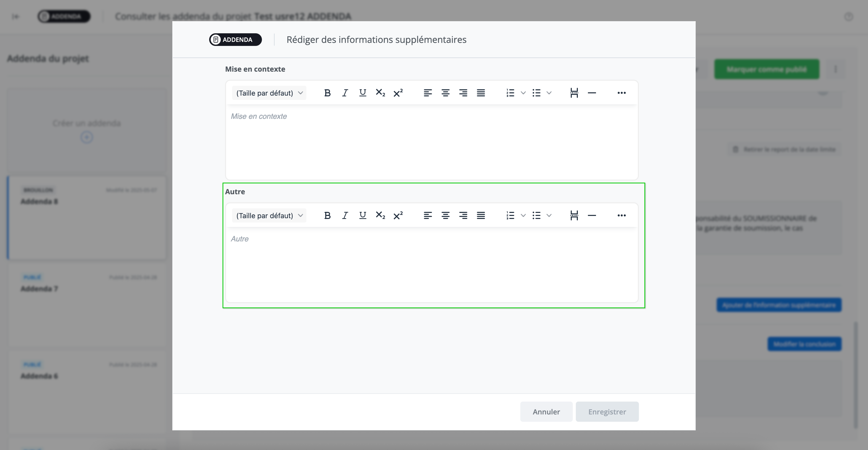This screenshot has height=450, width=868.
Task: Apply subscript in Autre editor toolbar
Action: [380, 216]
